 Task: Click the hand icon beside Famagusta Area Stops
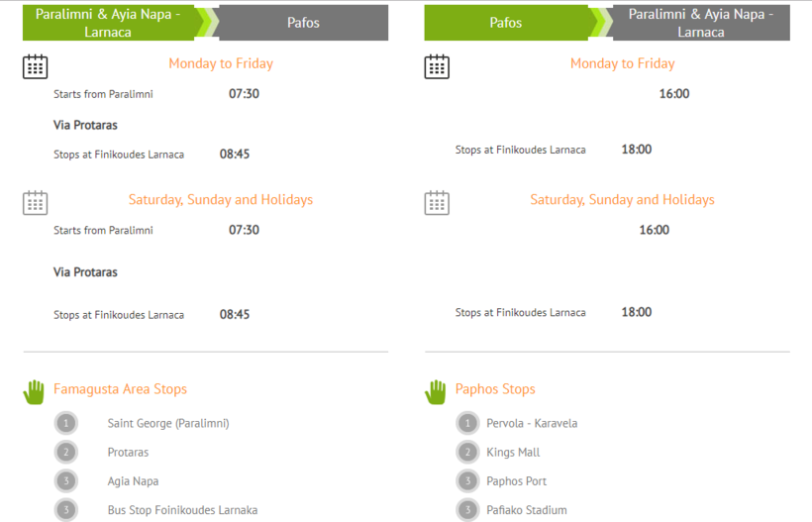tap(35, 391)
